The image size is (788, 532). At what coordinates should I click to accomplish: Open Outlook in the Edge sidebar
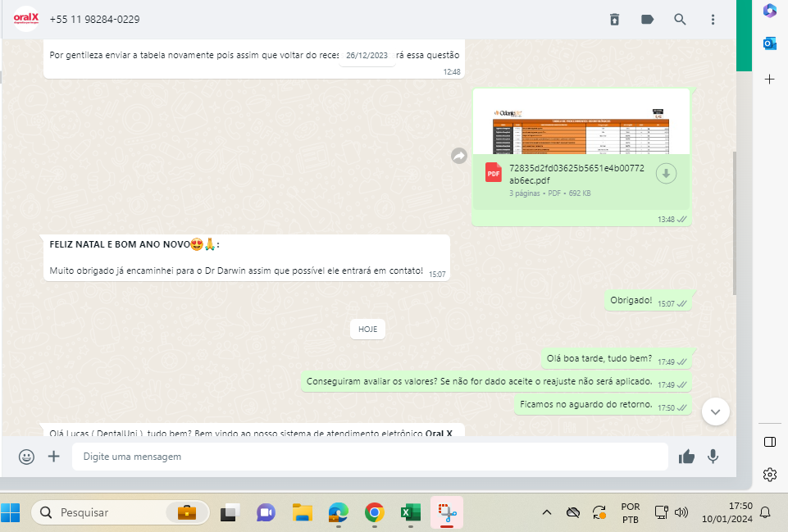click(x=769, y=43)
